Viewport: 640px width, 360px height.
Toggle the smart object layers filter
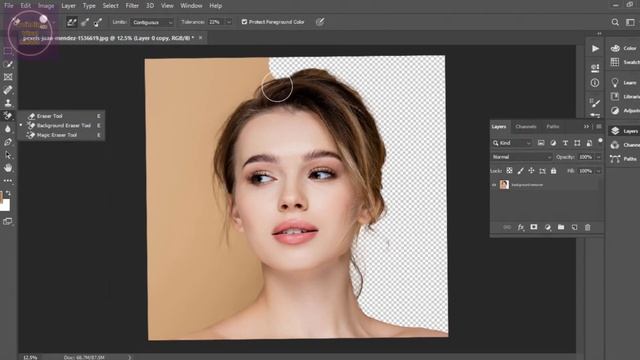coord(589,143)
